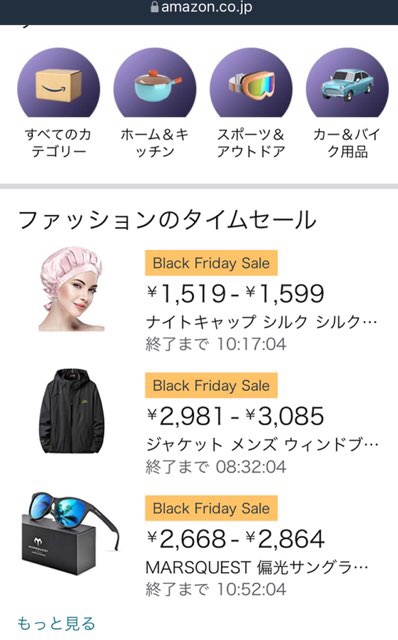Select the スポーツ&アウトドア goggles icon

[251, 82]
